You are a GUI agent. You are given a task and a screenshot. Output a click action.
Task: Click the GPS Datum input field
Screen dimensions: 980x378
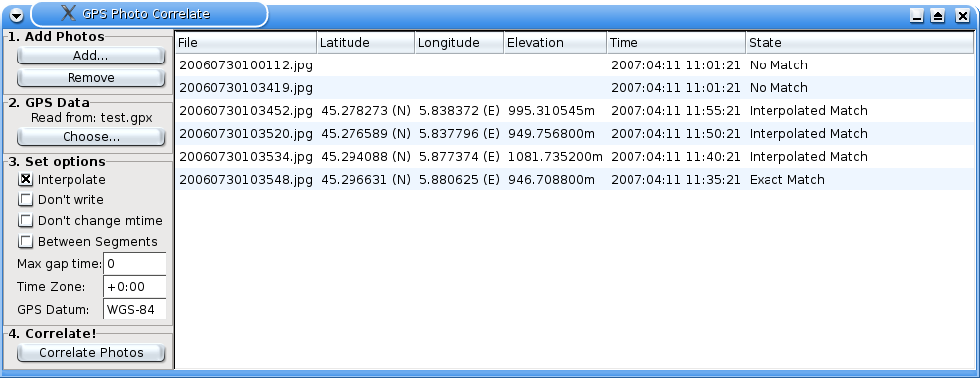(x=134, y=309)
